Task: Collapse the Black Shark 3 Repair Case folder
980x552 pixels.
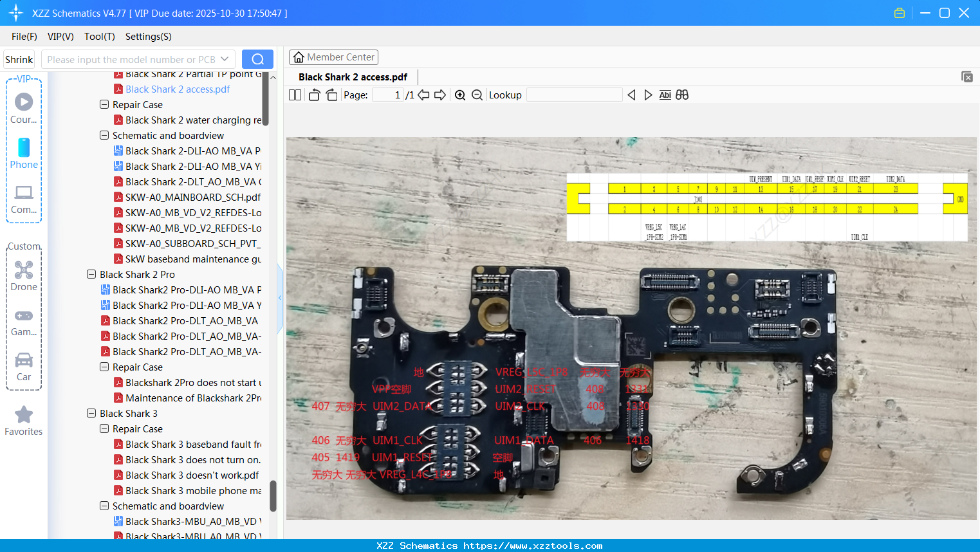Action: [104, 428]
